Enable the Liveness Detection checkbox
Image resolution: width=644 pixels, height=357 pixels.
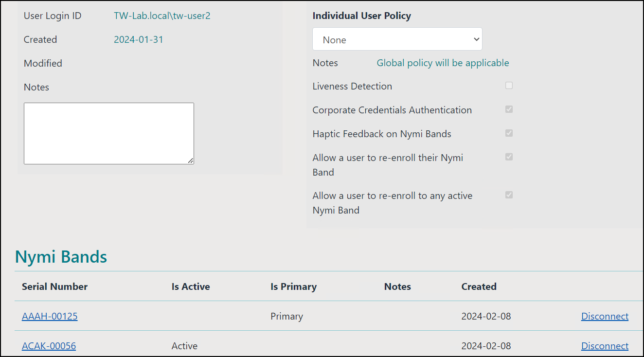[509, 86]
